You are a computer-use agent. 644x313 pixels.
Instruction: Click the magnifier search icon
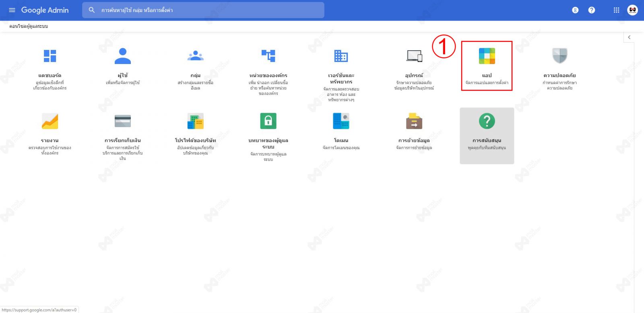coord(92,10)
